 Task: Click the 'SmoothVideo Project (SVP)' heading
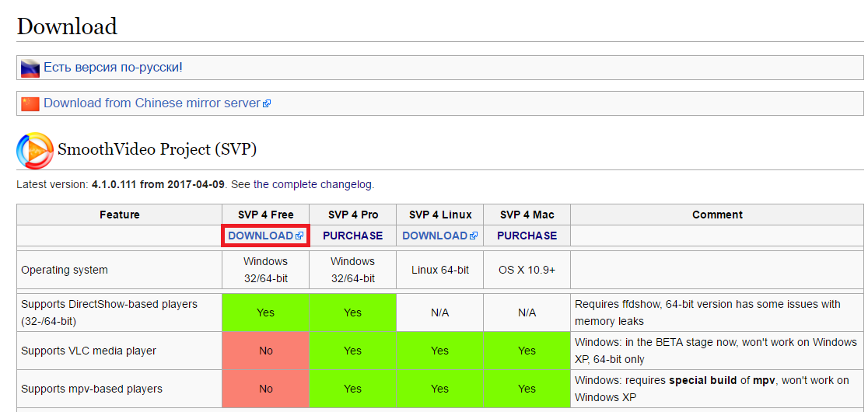pos(157,149)
